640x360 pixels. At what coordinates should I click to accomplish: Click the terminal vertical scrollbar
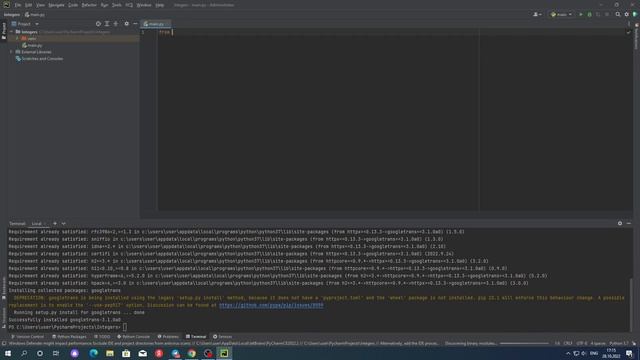[631, 304]
